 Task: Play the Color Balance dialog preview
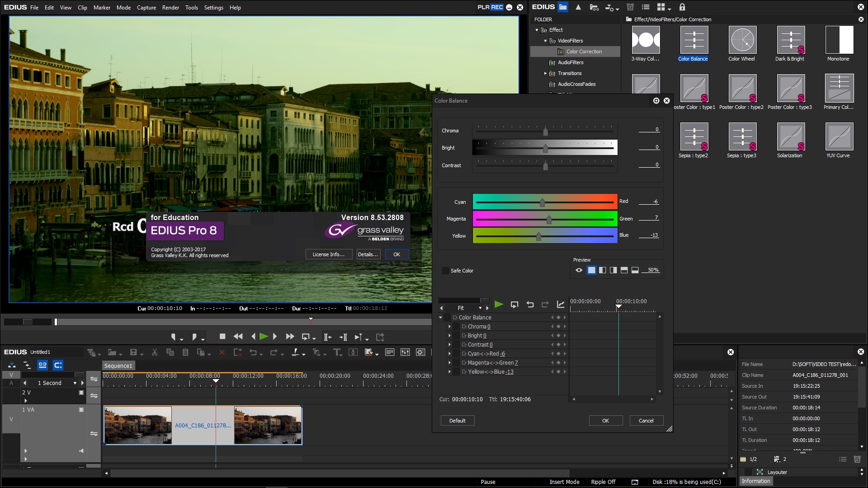pyautogui.click(x=499, y=305)
